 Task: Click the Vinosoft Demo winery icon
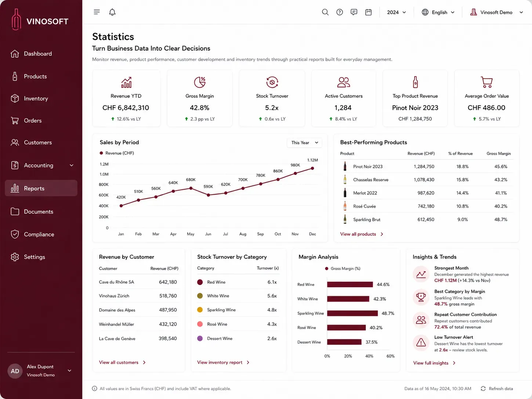[x=474, y=12]
